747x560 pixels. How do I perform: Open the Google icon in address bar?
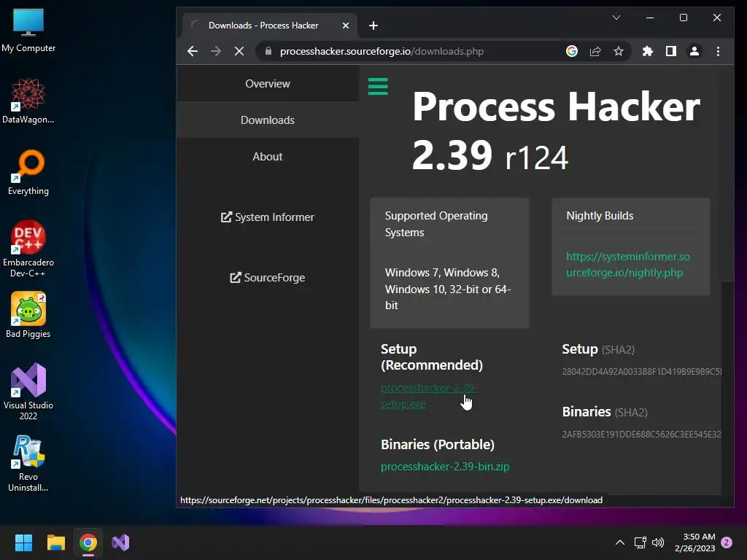(x=572, y=52)
